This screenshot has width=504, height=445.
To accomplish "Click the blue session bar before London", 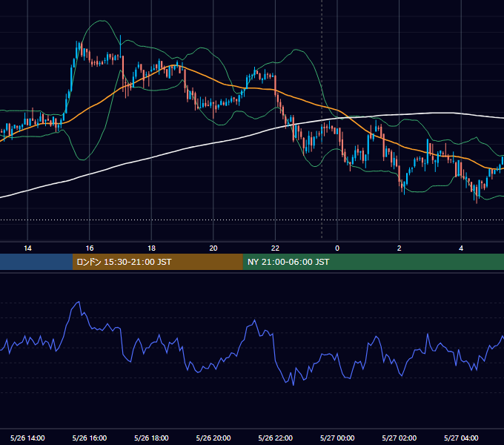I will click(36, 262).
